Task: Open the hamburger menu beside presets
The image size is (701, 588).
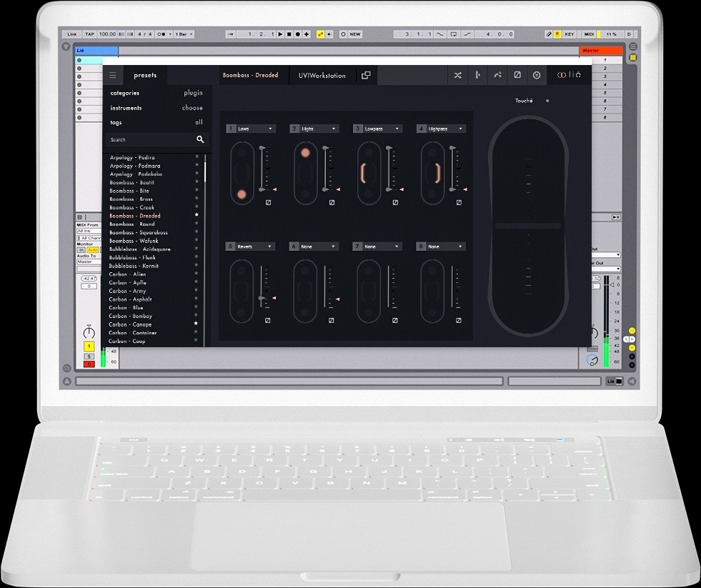Action: (113, 75)
